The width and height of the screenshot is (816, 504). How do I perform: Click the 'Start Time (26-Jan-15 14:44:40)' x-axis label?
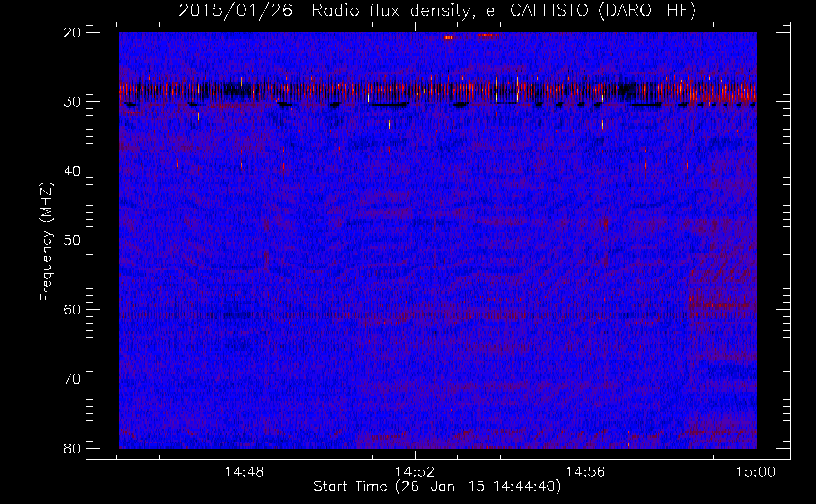(x=437, y=487)
